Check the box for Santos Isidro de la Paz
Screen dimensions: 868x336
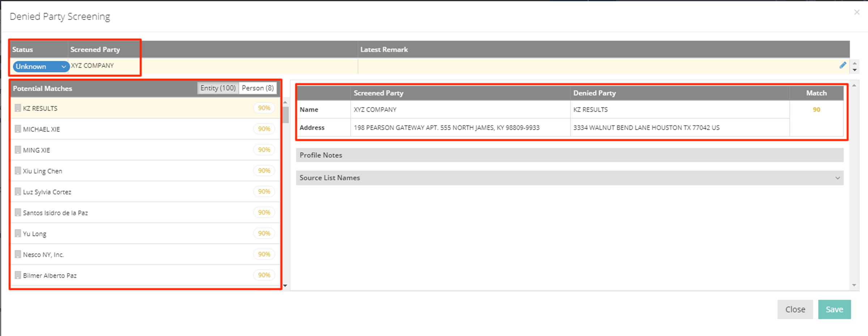click(x=18, y=212)
